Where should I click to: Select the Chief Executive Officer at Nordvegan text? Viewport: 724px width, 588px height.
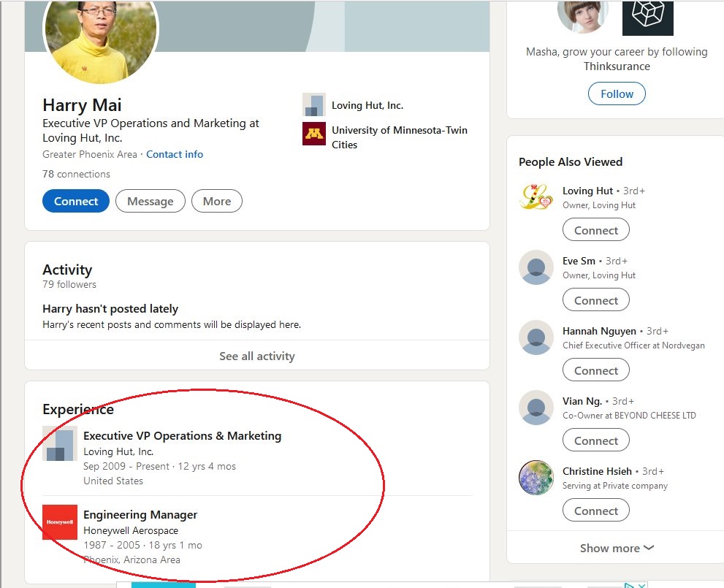pos(633,345)
